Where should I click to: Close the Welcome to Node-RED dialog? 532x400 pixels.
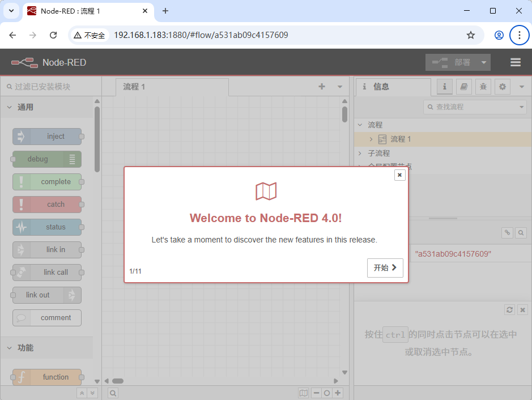(400, 175)
